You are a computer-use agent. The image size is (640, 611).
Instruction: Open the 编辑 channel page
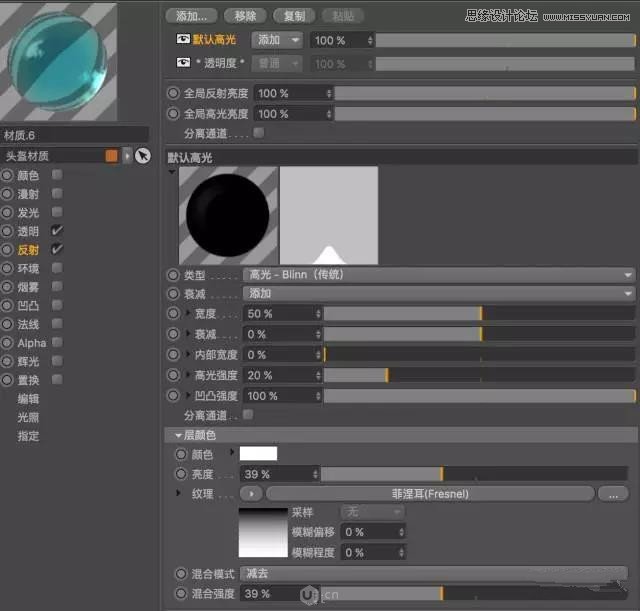tap(28, 399)
